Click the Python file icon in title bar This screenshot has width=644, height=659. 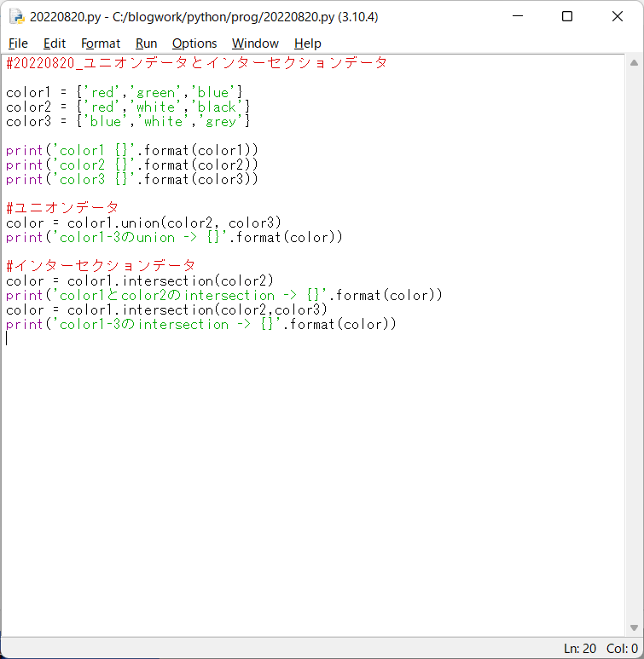pyautogui.click(x=17, y=17)
